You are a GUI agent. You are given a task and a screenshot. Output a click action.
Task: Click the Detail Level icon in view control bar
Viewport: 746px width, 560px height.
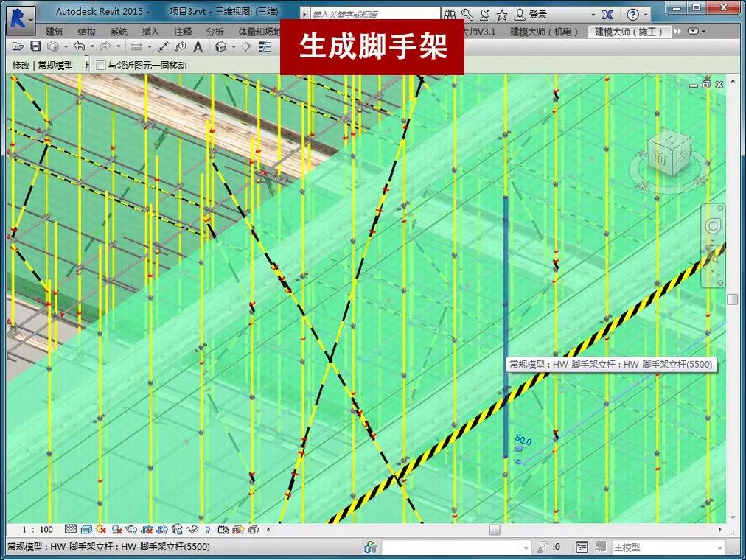point(71,529)
